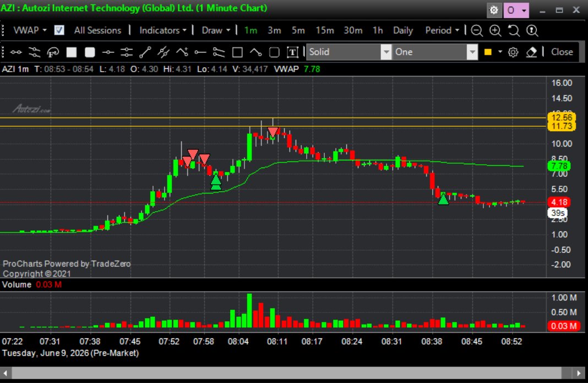Click the 08:52 time axis label

click(x=511, y=342)
